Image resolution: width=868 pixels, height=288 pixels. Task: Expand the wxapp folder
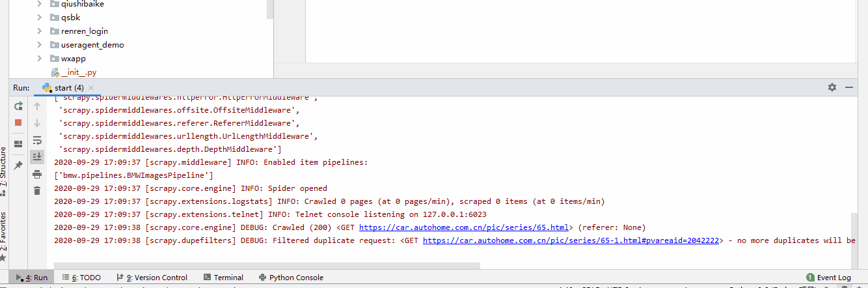click(40, 59)
